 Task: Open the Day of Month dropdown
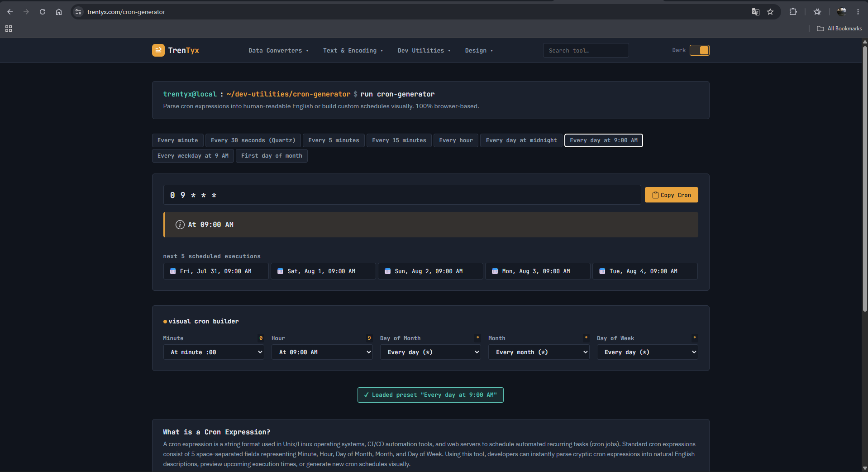[430, 352]
